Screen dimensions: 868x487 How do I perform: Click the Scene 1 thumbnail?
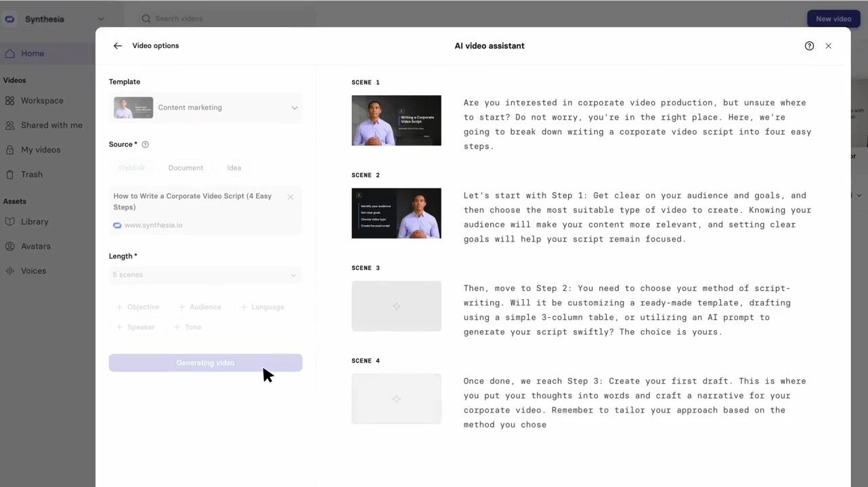(x=396, y=120)
